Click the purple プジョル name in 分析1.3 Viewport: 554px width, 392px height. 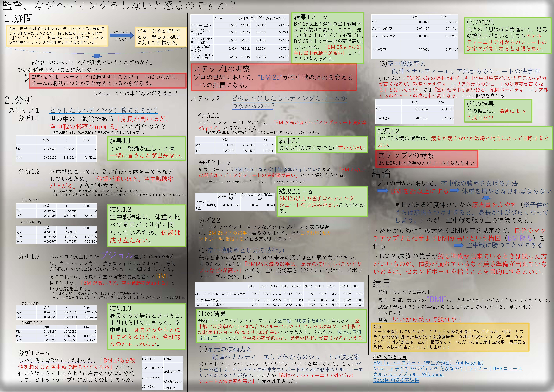117,255
